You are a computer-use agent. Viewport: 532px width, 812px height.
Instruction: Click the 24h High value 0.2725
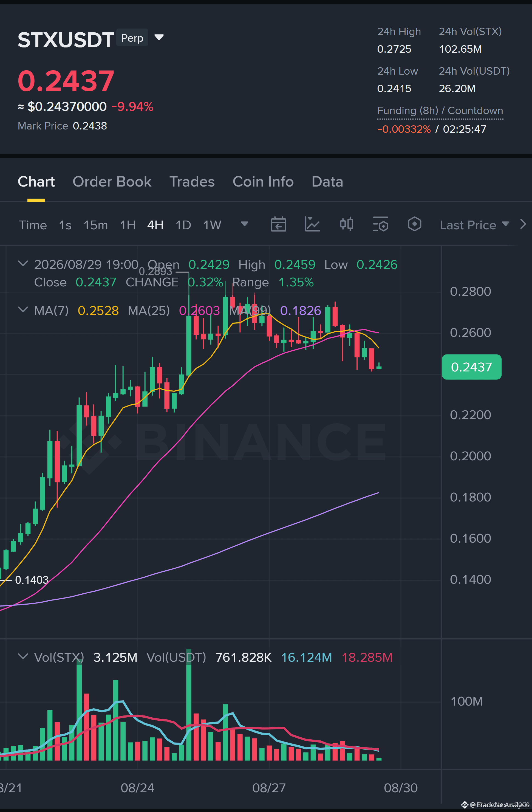[x=394, y=49]
